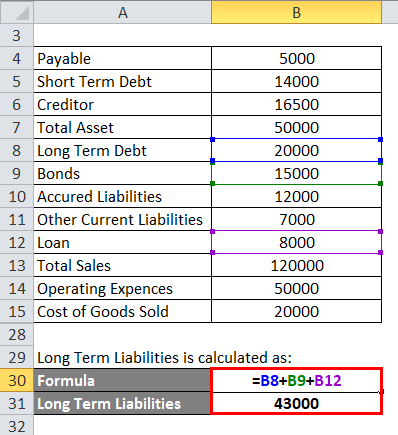Click the 'Bonds' cell
The height and width of the screenshot is (435, 398).
122,173
